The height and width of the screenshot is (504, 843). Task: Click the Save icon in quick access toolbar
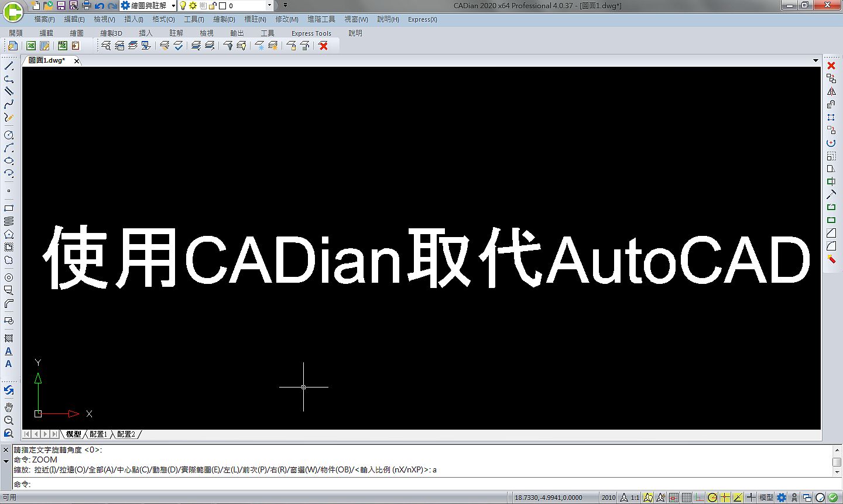coord(61,5)
